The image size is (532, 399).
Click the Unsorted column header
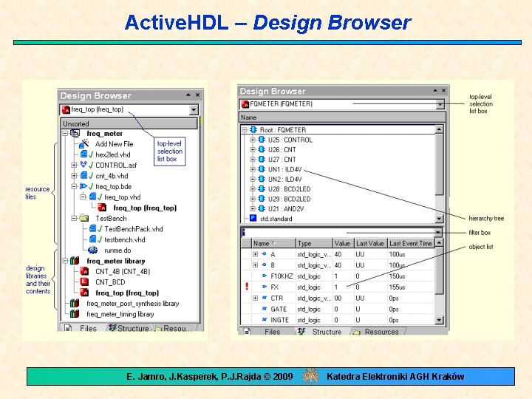point(129,123)
